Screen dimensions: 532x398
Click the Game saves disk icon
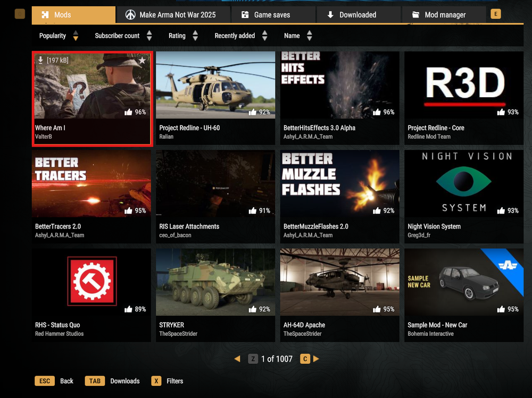tap(245, 14)
